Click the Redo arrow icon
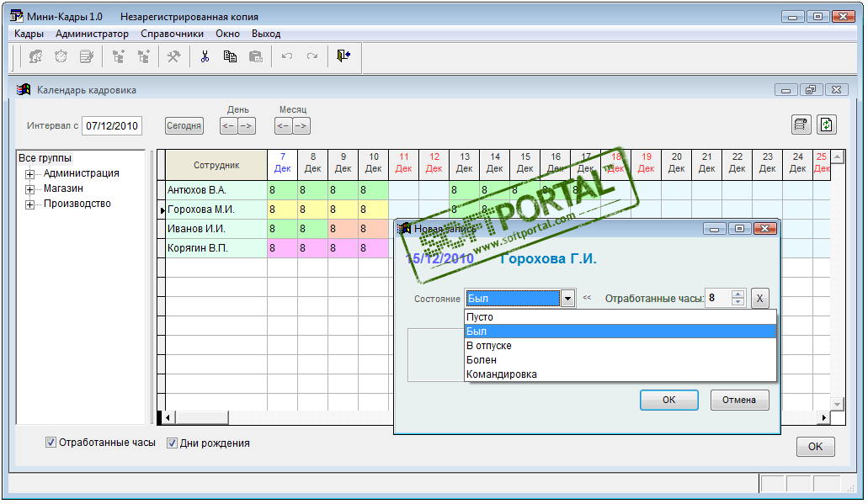Screen dimensions: 868x504 312,56
